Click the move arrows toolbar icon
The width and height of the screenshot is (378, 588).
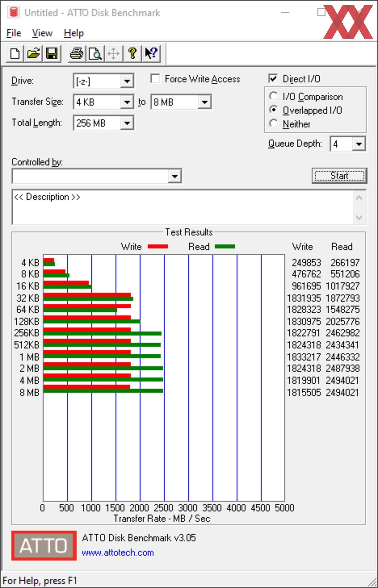point(113,53)
